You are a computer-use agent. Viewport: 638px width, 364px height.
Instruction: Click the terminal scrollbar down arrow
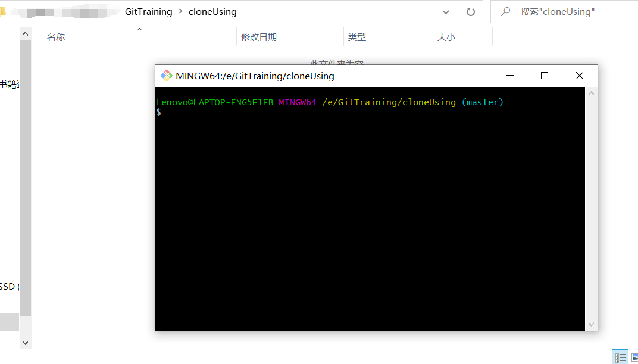(x=591, y=325)
